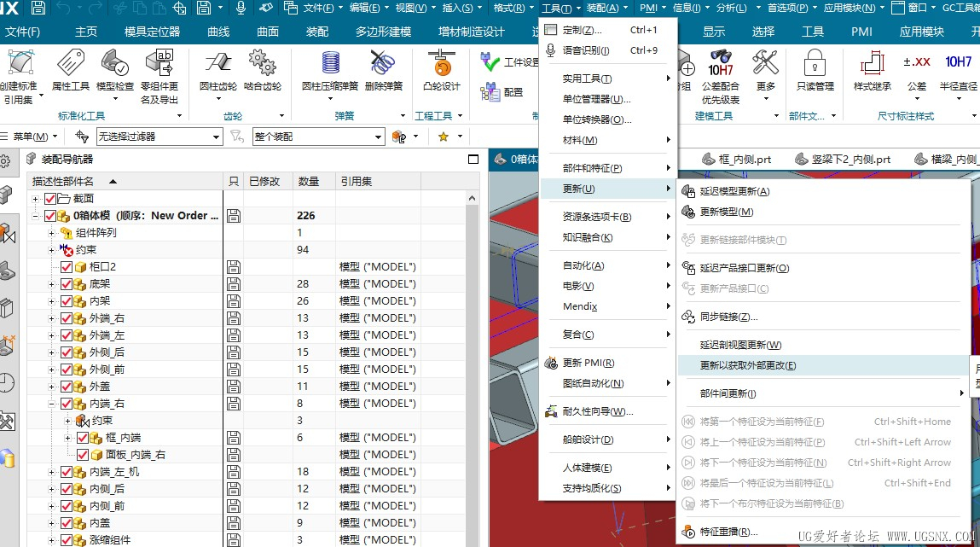
Task: Click the navigator scrollbar up arrow
Action: click(x=472, y=198)
